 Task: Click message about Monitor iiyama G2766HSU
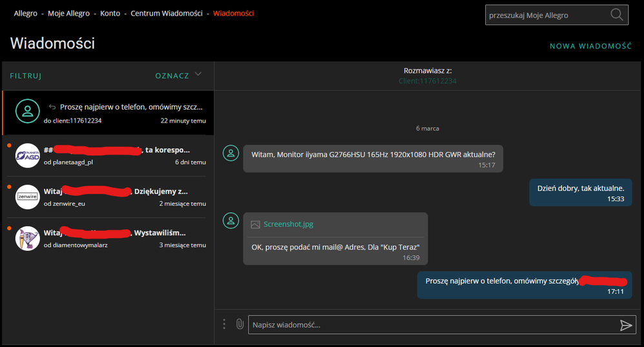(373, 159)
